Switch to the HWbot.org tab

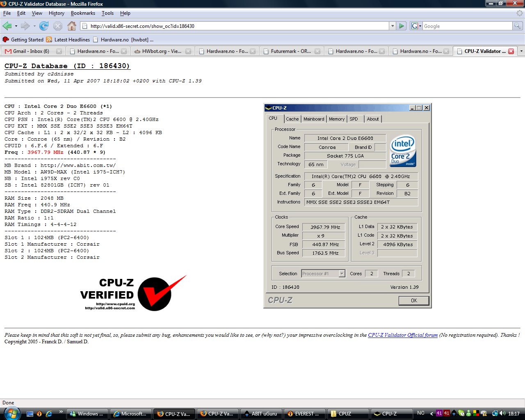(162, 51)
